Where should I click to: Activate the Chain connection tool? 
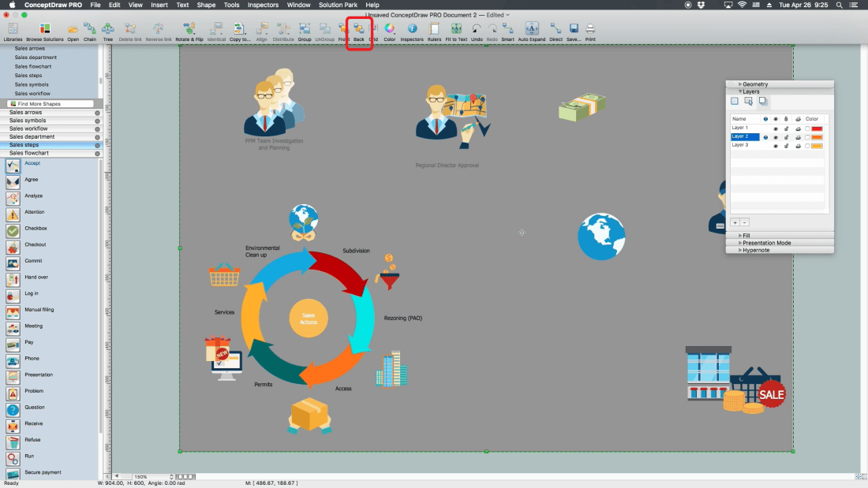[90, 32]
